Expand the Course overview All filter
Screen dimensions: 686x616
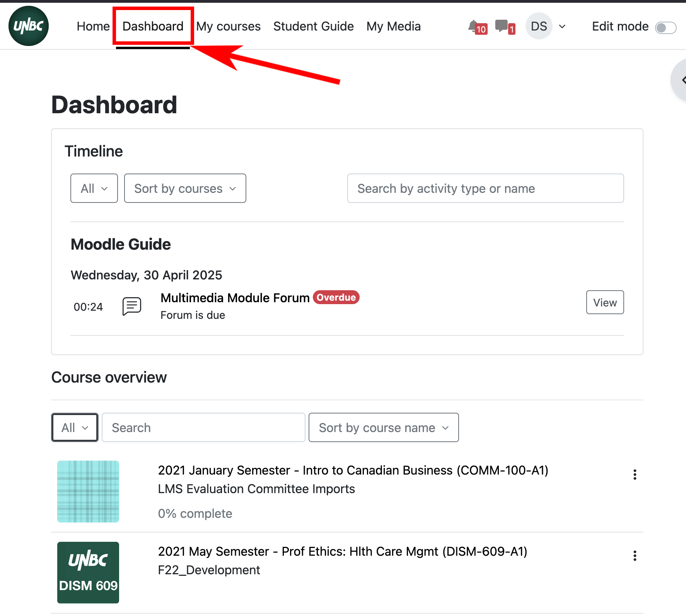point(75,428)
